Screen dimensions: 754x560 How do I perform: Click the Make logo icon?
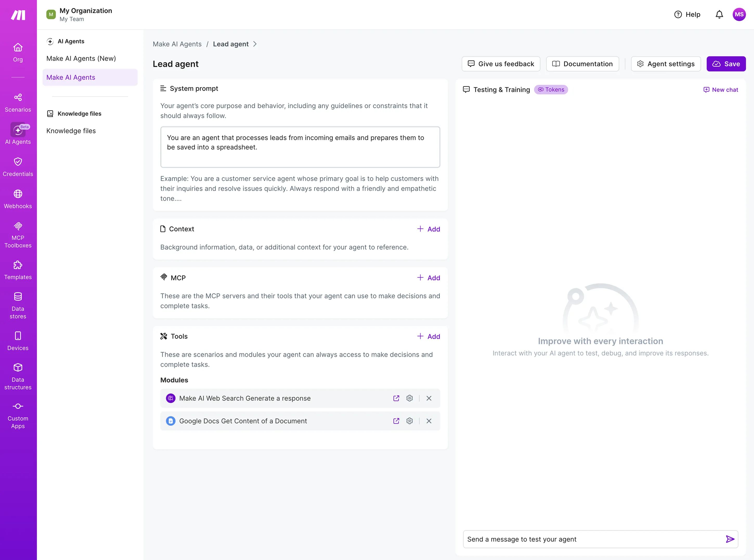coord(18,15)
